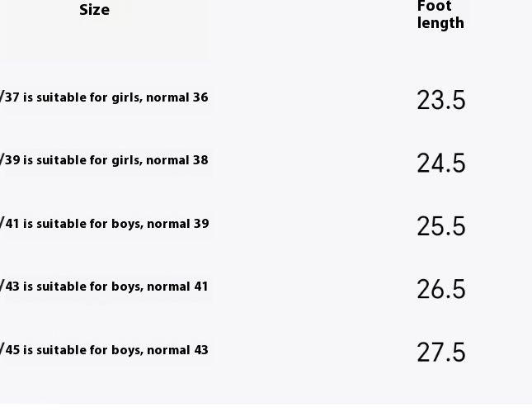Viewport: 532px width, 417px height.
Task: Click the /39 size number
Action: tap(10, 160)
